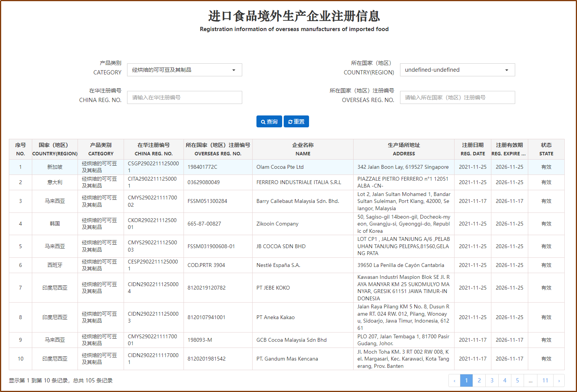The height and width of the screenshot is (392, 577).
Task: Click overseas reg number 03629080049
Action: coord(203,182)
